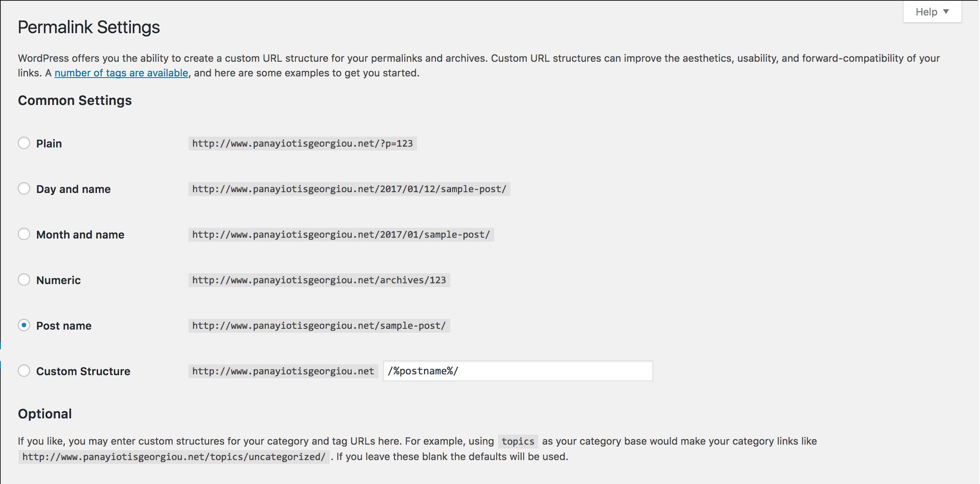The width and height of the screenshot is (980, 484).
Task: Click the Custom Structure base URL code
Action: pos(283,371)
